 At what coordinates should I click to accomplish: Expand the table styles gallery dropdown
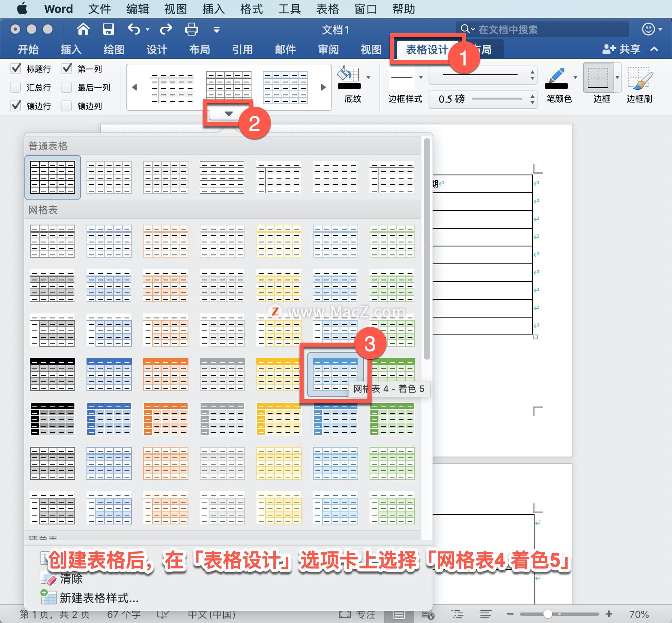228,113
